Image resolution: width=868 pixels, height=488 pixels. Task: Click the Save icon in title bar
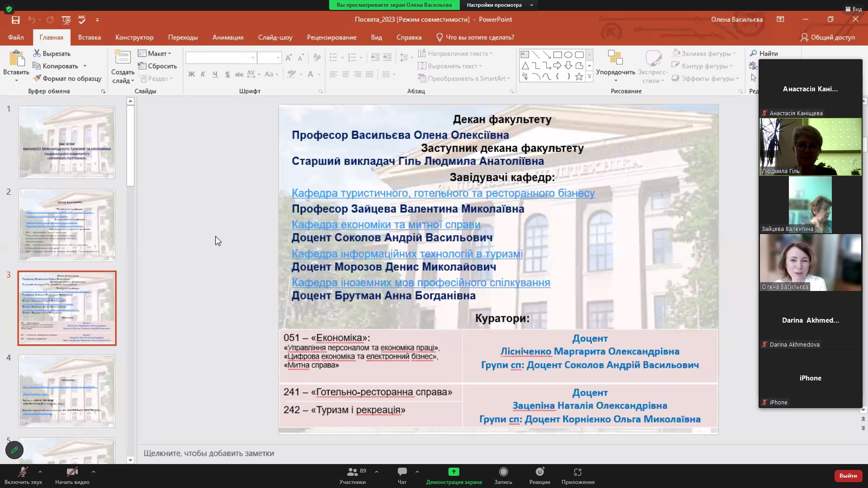(x=16, y=20)
